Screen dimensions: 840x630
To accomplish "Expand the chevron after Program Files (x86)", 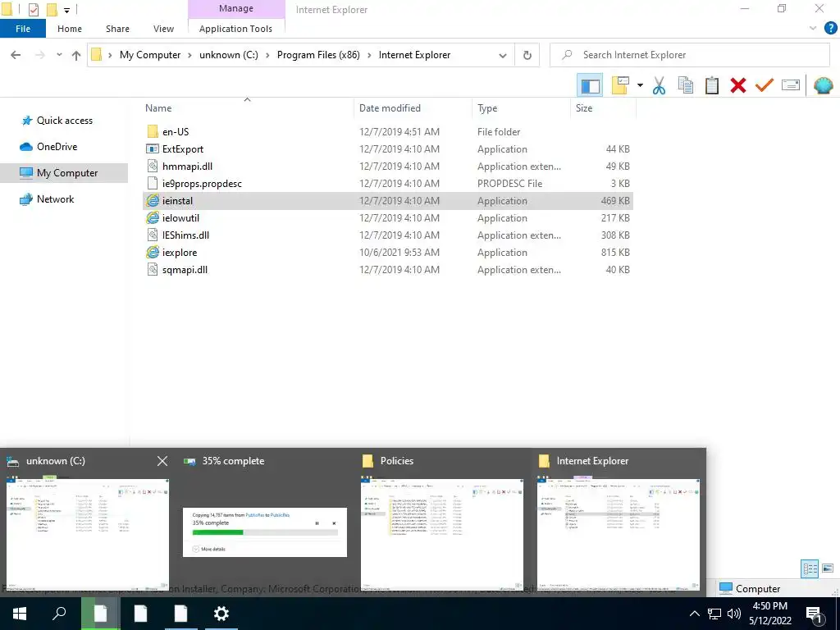I will coord(369,55).
